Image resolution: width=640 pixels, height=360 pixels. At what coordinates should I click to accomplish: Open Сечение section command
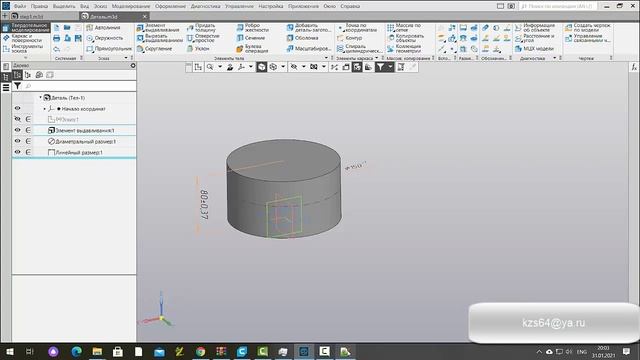pyautogui.click(x=251, y=38)
